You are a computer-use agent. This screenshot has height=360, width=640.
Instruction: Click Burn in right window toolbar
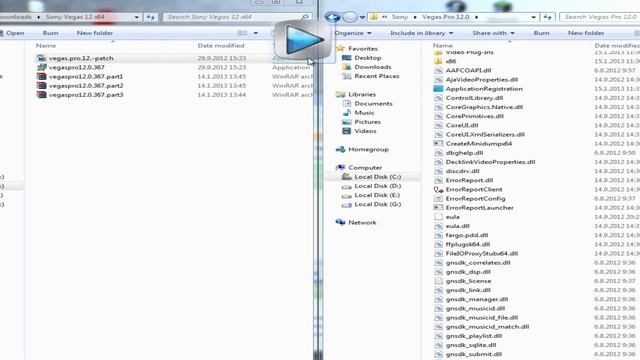pos(541,33)
